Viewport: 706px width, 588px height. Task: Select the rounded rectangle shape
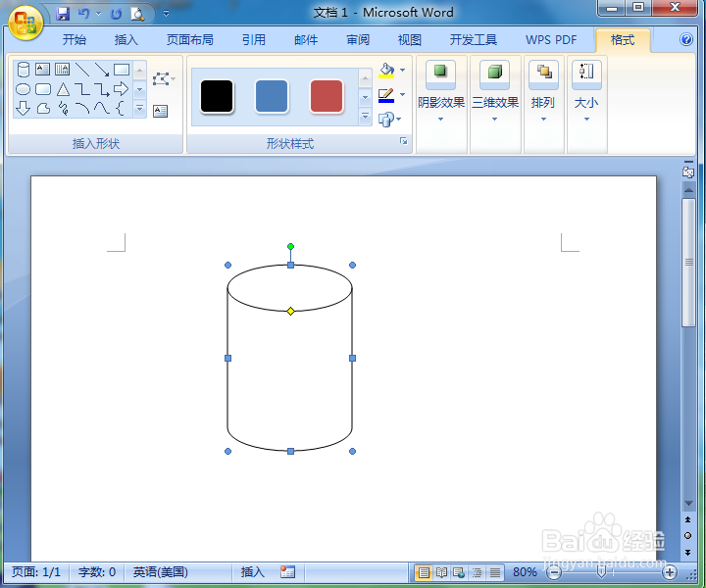(x=43, y=89)
